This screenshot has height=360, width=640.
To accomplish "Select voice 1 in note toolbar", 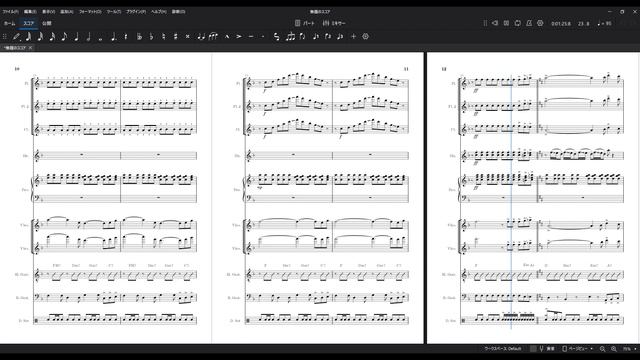I will tap(316, 37).
